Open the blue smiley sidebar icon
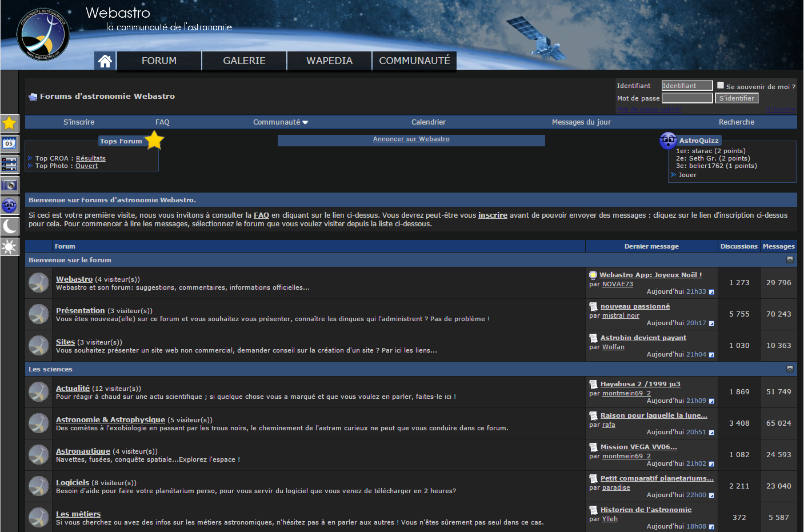This screenshot has width=804, height=532. (x=10, y=205)
